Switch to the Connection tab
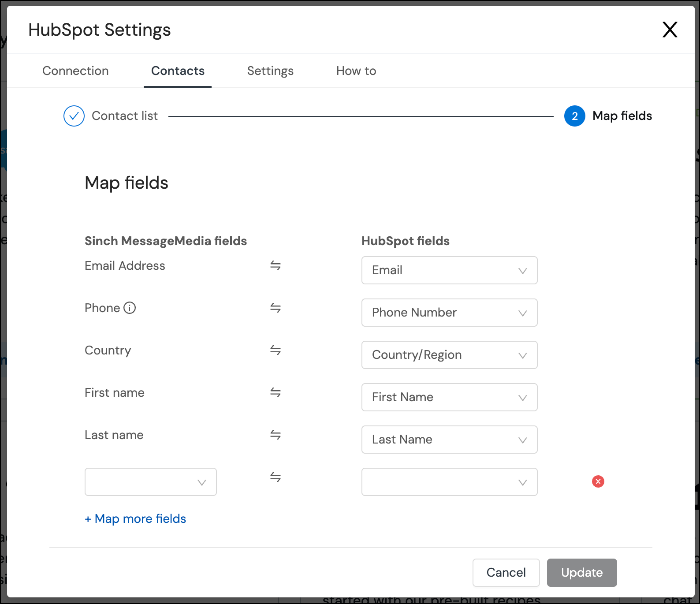Viewport: 700px width, 604px height. [x=75, y=71]
